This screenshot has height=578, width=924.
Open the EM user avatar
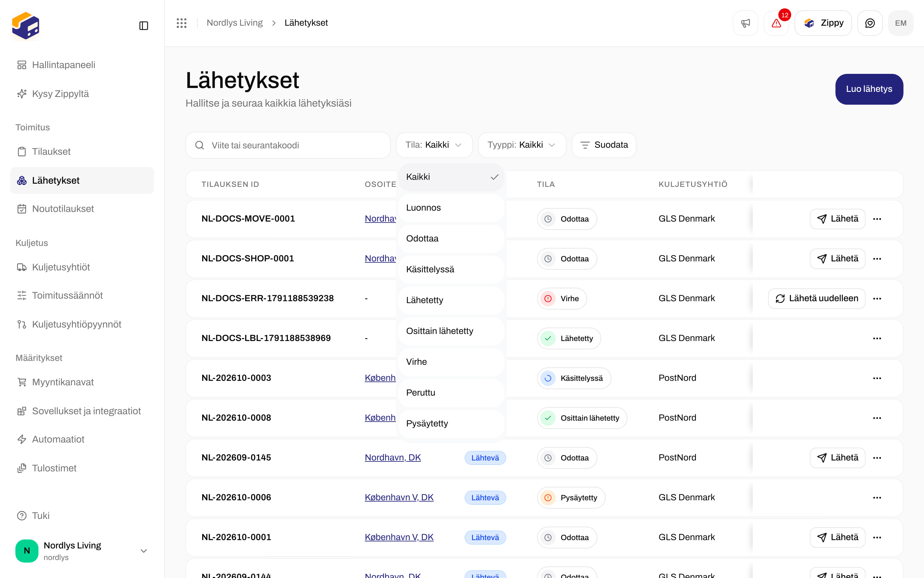coord(901,23)
